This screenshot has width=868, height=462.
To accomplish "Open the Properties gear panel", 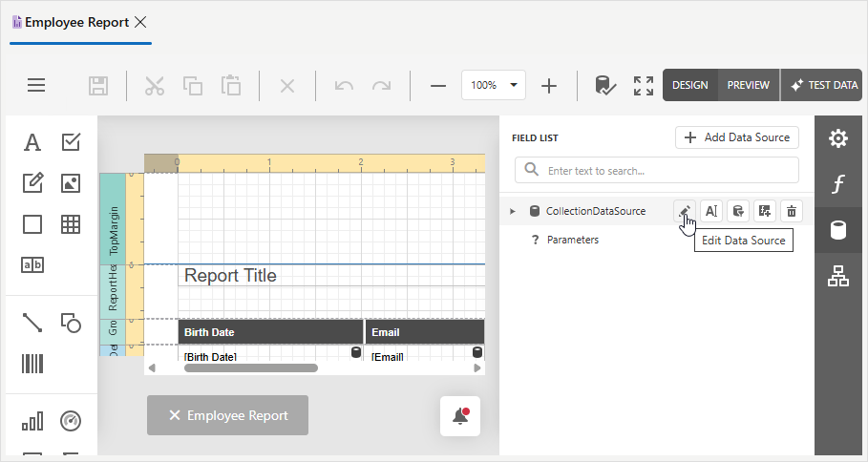I will click(838, 138).
